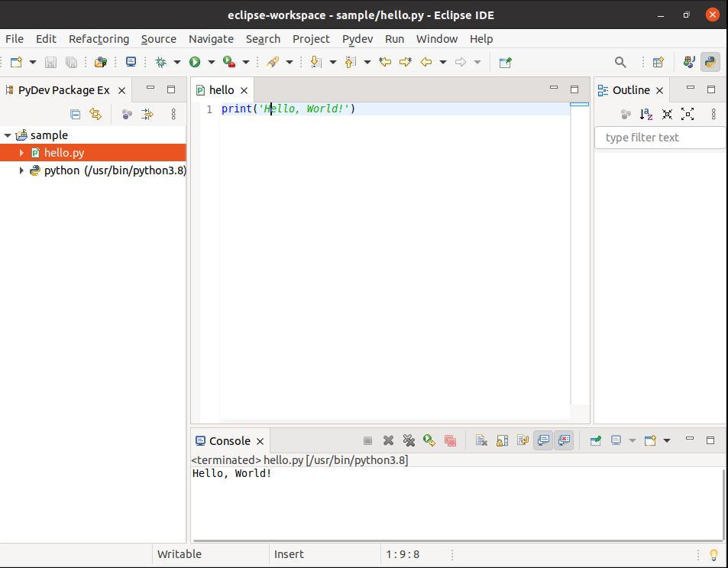Click the Next Edit Location icon
Screen dimensions: 728x568
click(406, 62)
